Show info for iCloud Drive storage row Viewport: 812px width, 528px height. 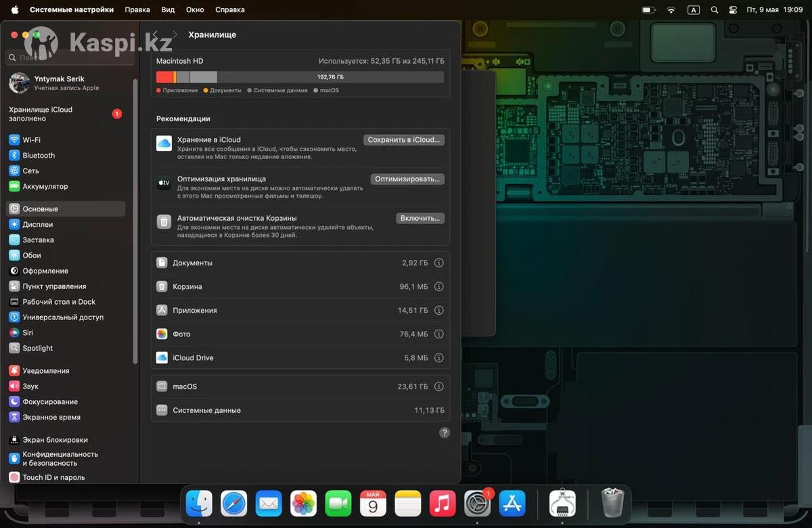click(438, 357)
